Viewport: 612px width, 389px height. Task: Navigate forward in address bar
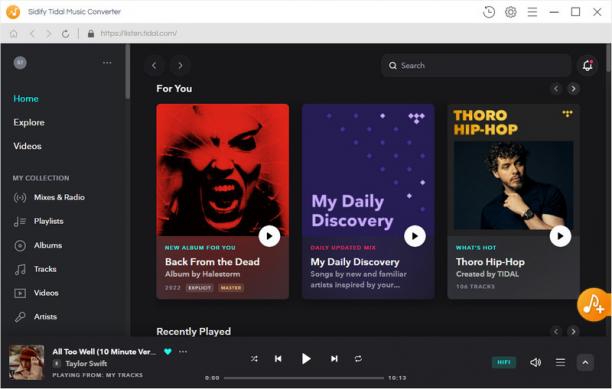click(x=49, y=34)
